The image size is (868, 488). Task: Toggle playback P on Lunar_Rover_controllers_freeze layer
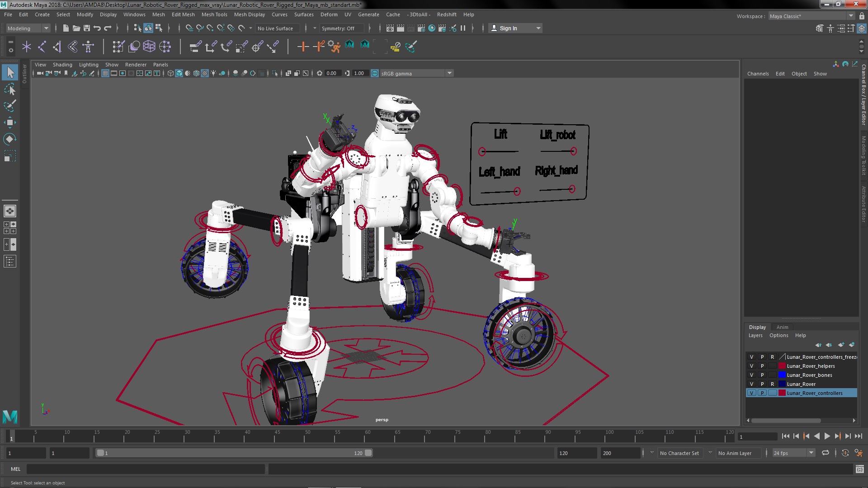pyautogui.click(x=762, y=357)
